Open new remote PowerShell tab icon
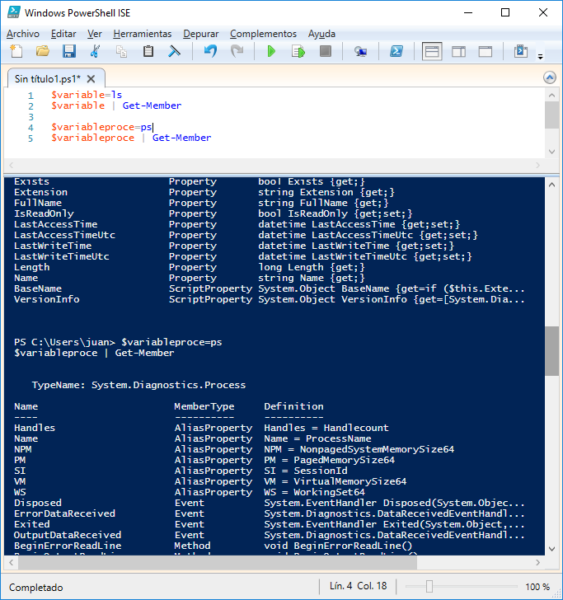The height and width of the screenshot is (600, 563). pyautogui.click(x=360, y=51)
